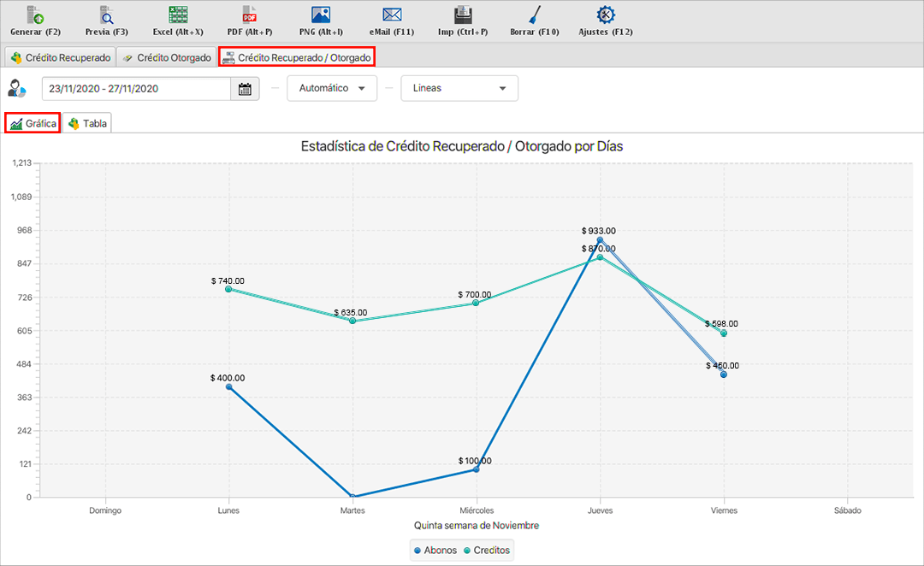Export report with PDF (Alt+P) icon
Screen dimensions: 924x566
tap(249, 15)
